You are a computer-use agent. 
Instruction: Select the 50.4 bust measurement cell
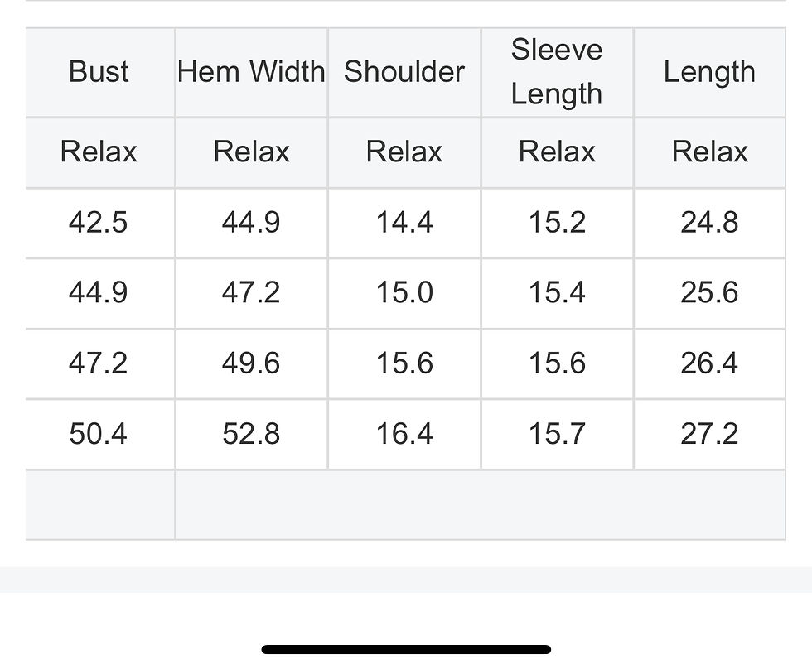coord(99,434)
